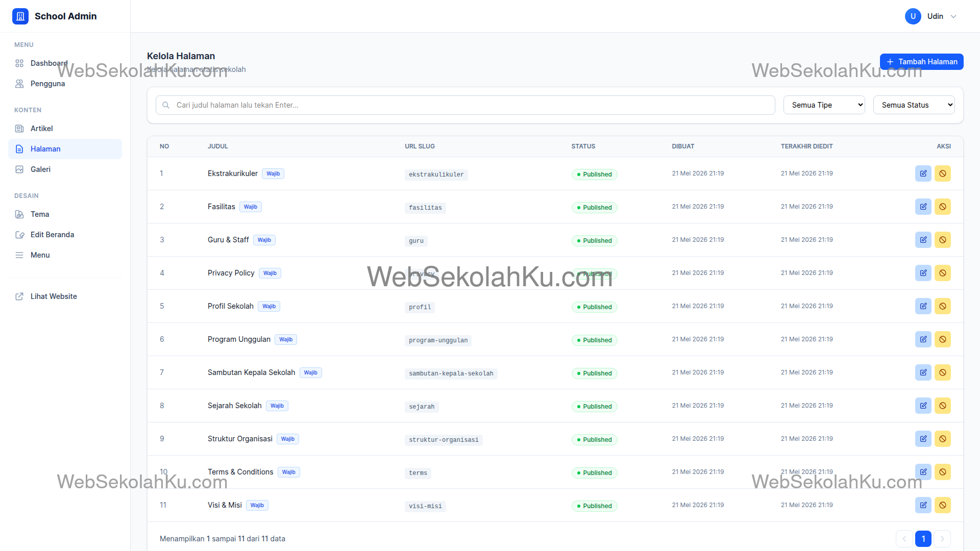Click the Published badge for Fasilitas
The image size is (980, 551).
(594, 208)
